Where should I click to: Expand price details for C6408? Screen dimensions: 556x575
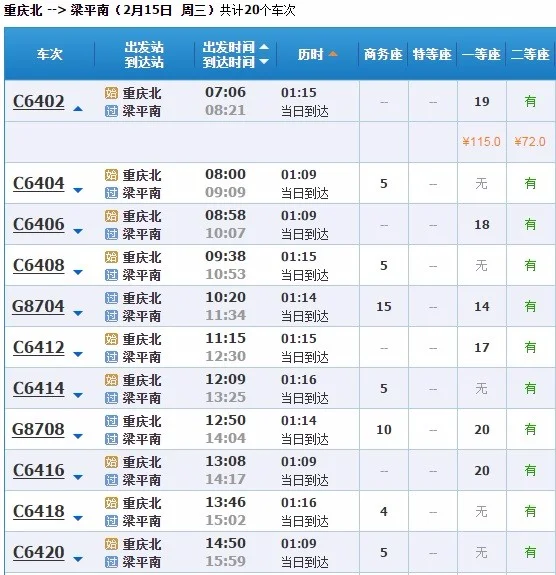tap(78, 272)
